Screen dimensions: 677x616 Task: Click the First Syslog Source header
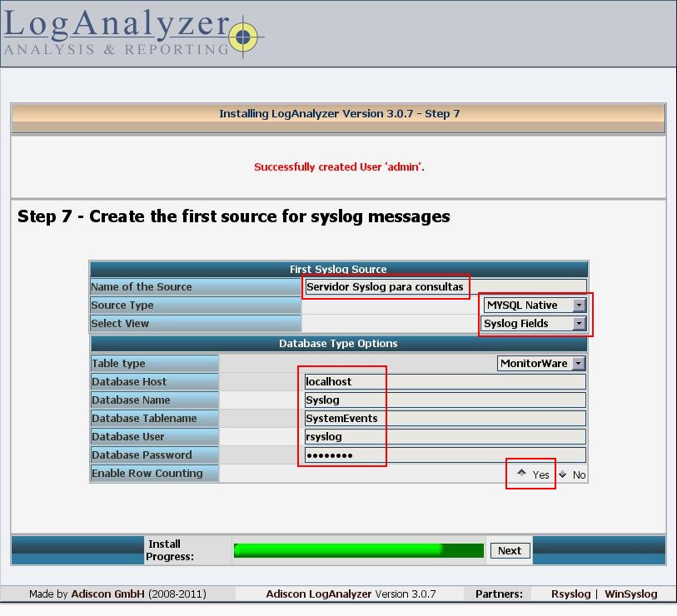click(x=338, y=269)
